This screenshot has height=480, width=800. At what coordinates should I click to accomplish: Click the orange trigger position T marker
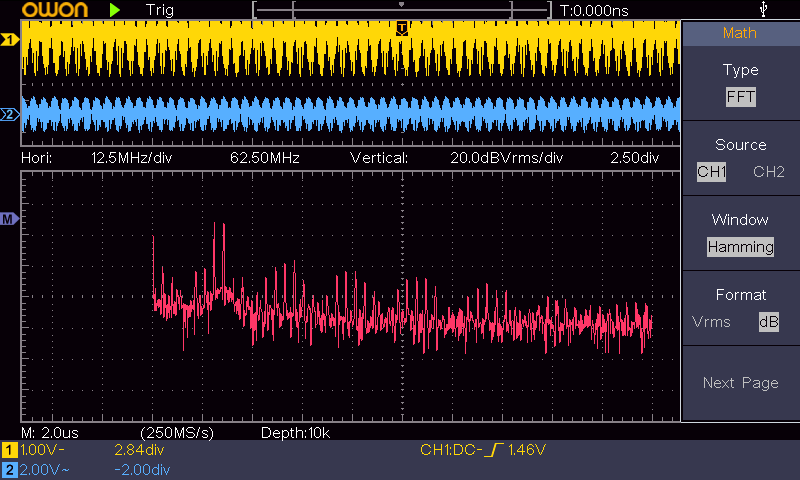pos(402,27)
